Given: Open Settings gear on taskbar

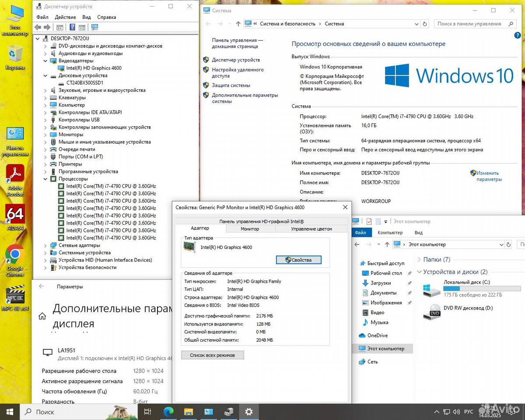Looking at the screenshot, I should click(249, 412).
